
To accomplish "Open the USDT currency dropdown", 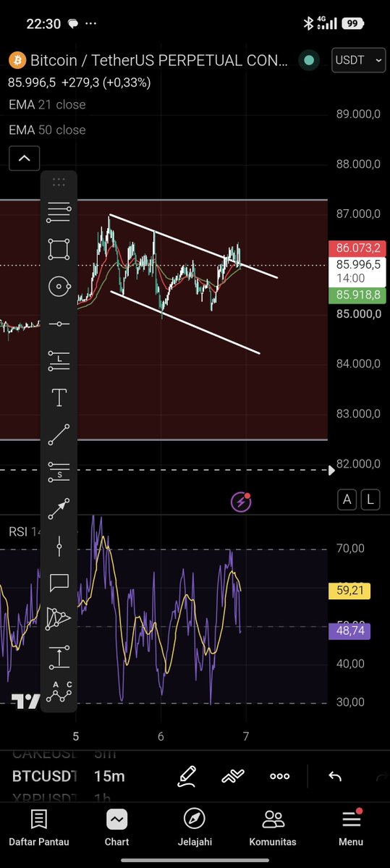I will click(358, 60).
